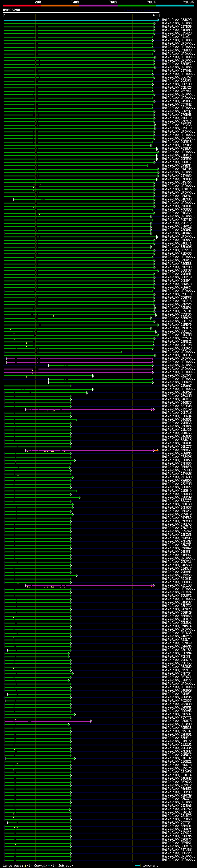Select the label UniRef100_B2UC89

(177, 498)
